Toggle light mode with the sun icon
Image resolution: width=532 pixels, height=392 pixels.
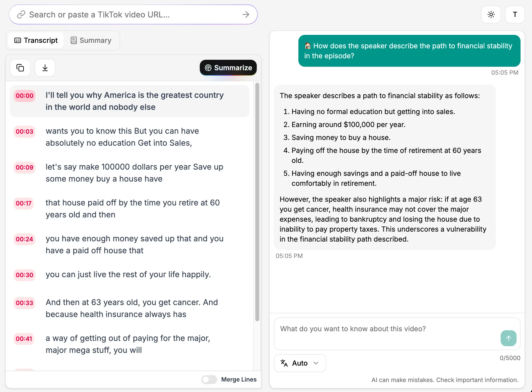(491, 14)
